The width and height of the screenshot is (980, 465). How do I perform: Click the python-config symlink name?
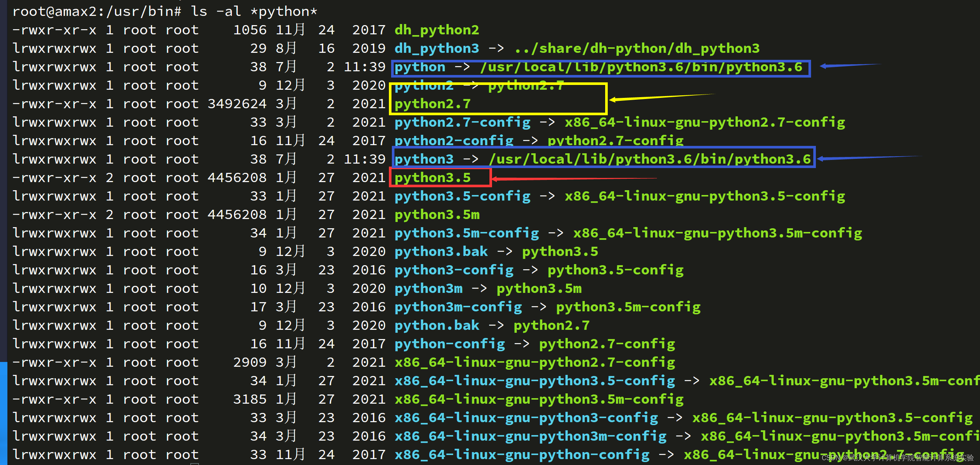(x=450, y=344)
